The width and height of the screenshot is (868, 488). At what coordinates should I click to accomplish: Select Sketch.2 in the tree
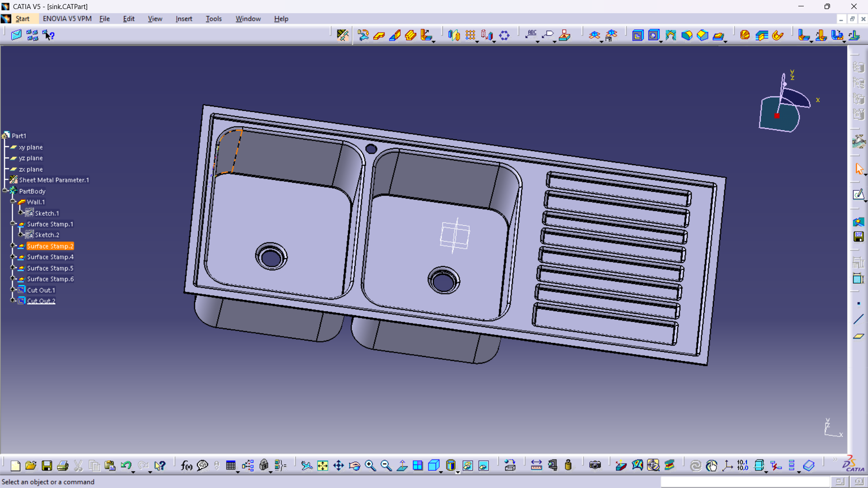click(47, 235)
